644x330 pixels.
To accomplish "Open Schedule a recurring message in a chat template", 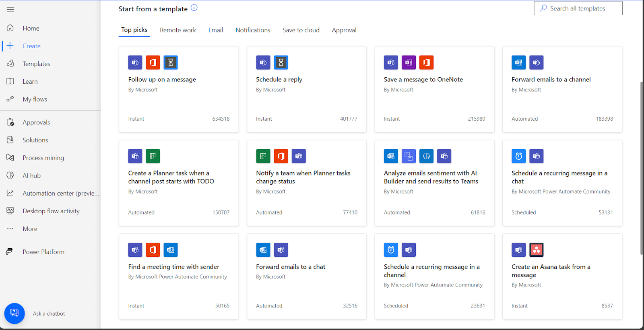I will [559, 177].
